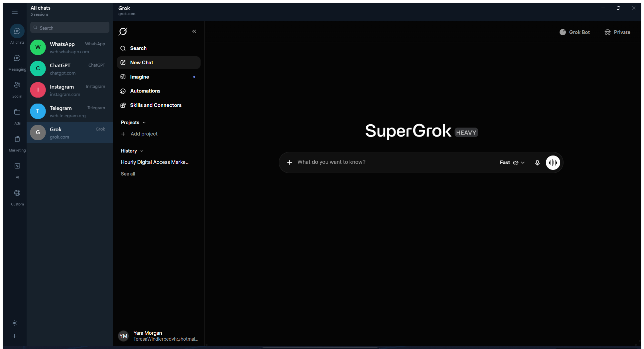Open Skills and Connectors
The image size is (644, 349).
pyautogui.click(x=159, y=105)
